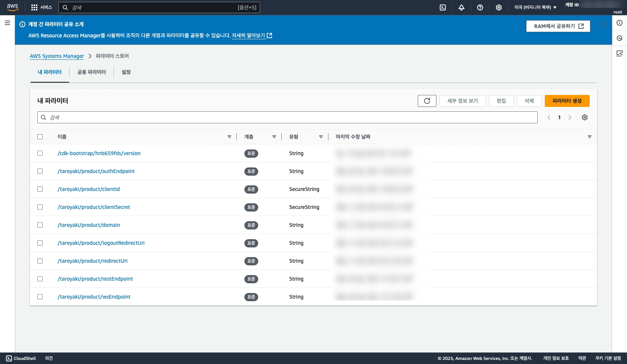
Task: Sort by 마지막 수정 날짜 column arrow
Action: click(x=590, y=137)
